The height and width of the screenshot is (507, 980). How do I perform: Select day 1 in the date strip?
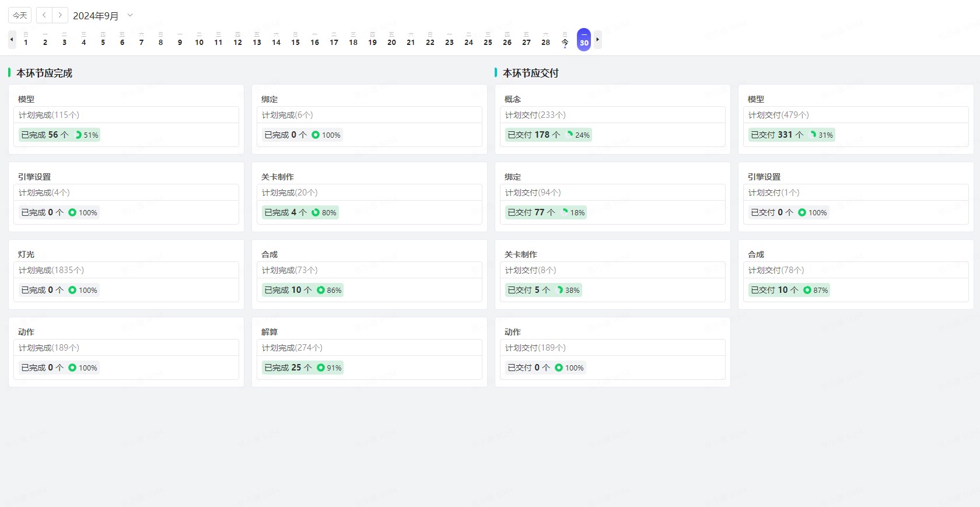coord(26,40)
